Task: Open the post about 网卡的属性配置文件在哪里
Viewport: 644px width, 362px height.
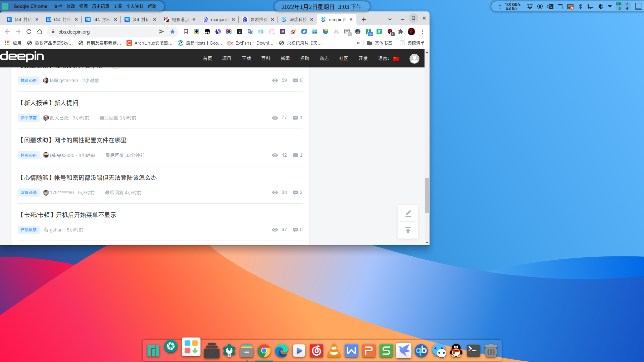Action: 72,140
